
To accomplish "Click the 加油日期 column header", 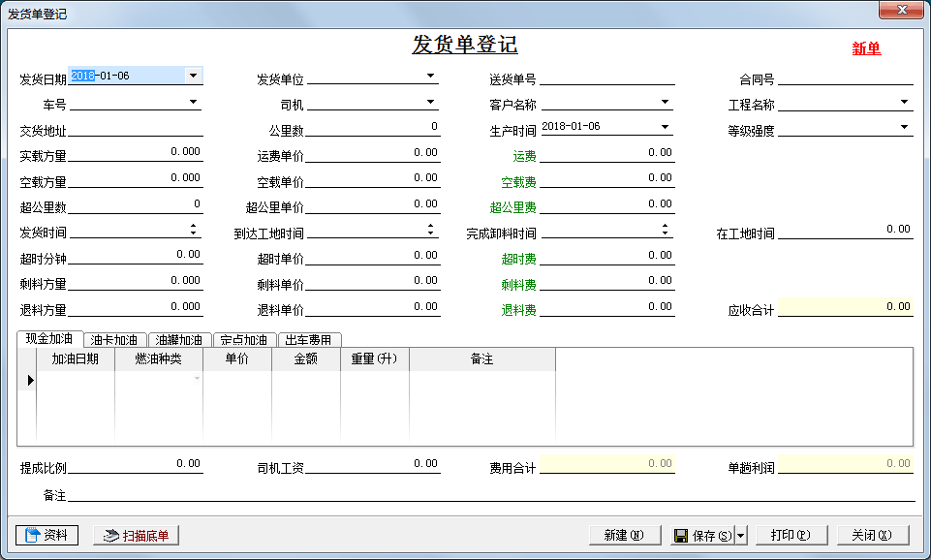I will [x=76, y=359].
